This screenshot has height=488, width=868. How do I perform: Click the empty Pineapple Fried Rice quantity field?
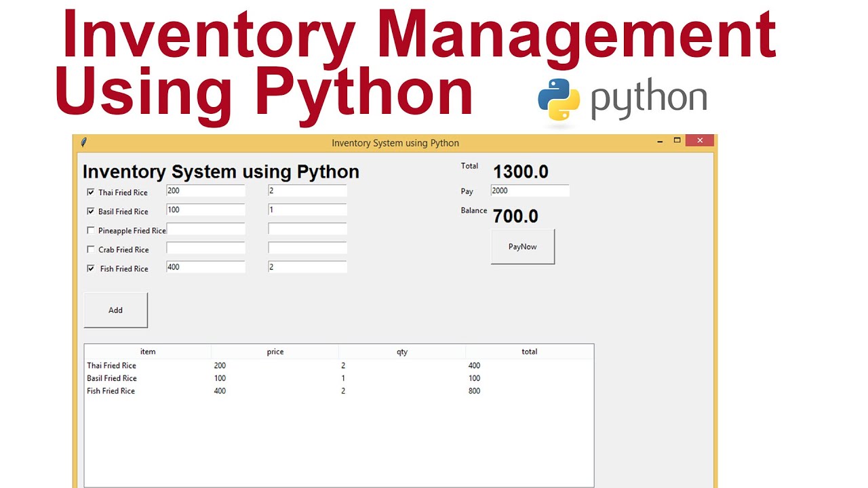pyautogui.click(x=307, y=229)
